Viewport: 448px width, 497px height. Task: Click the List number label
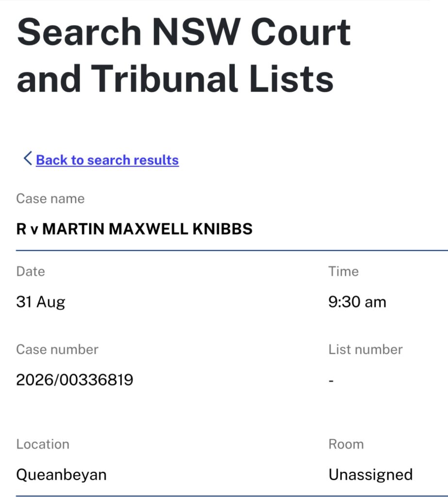pyautogui.click(x=365, y=349)
